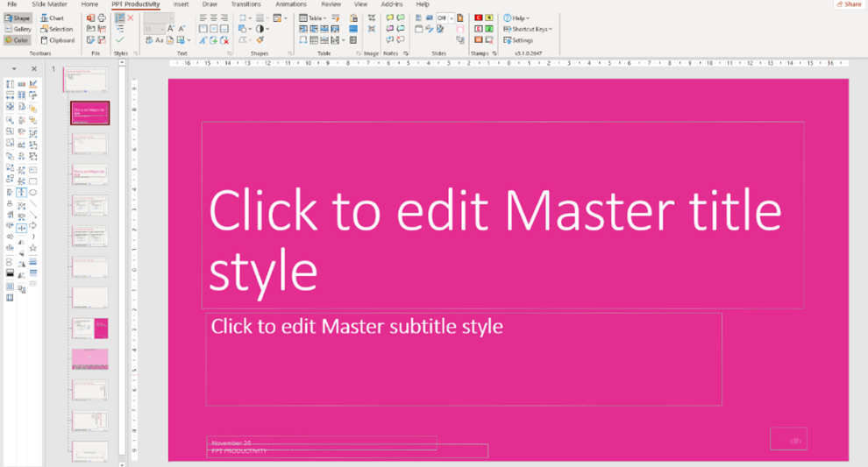The image size is (868, 467).
Task: Toggle the Selection toolbar button
Action: pyautogui.click(x=56, y=29)
